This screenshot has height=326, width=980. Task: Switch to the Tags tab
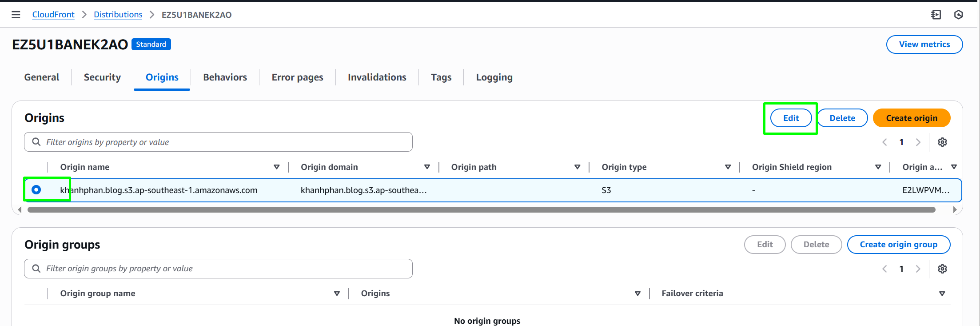[x=441, y=77]
